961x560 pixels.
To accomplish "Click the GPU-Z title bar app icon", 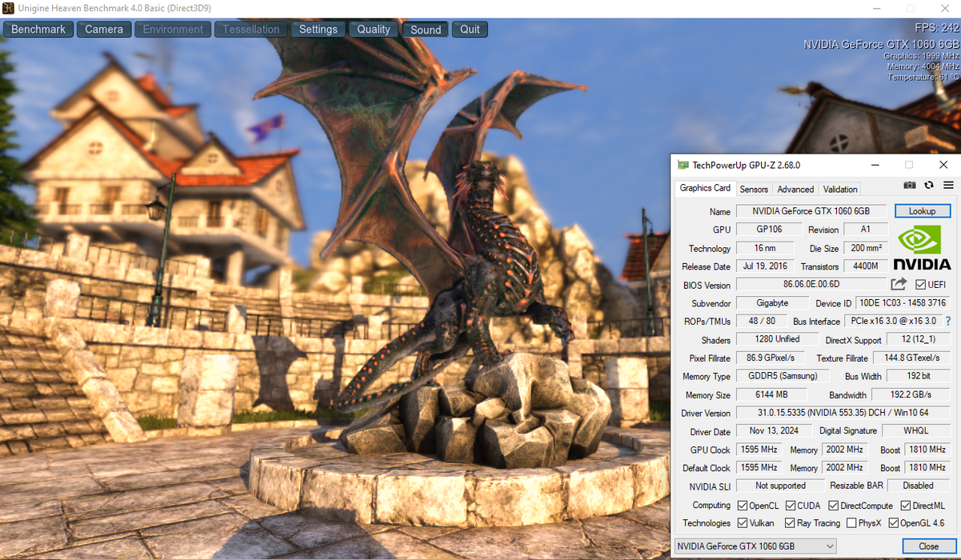I will click(x=683, y=165).
